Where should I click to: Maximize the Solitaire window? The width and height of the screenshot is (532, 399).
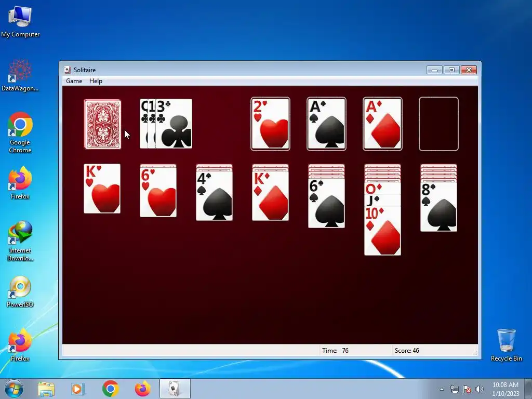pos(451,70)
